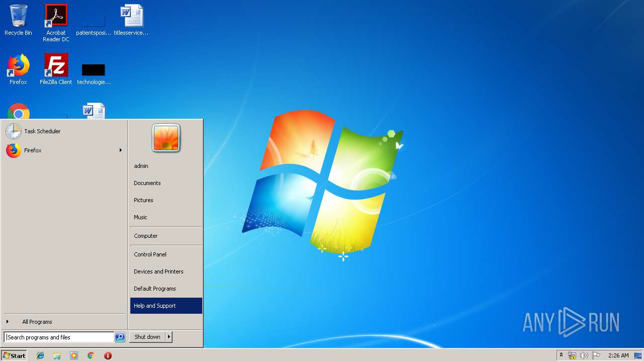Expand Shut down options arrow
644x362 pixels.
(x=169, y=337)
